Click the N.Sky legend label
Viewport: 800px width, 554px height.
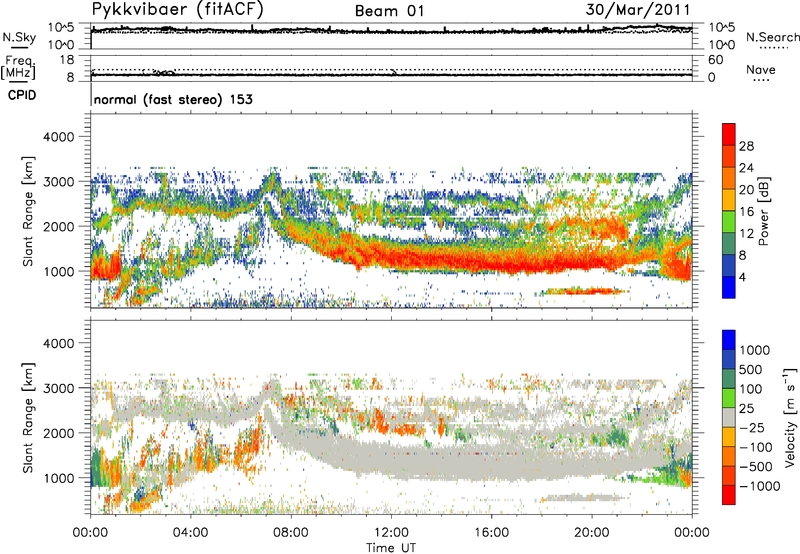[19, 37]
